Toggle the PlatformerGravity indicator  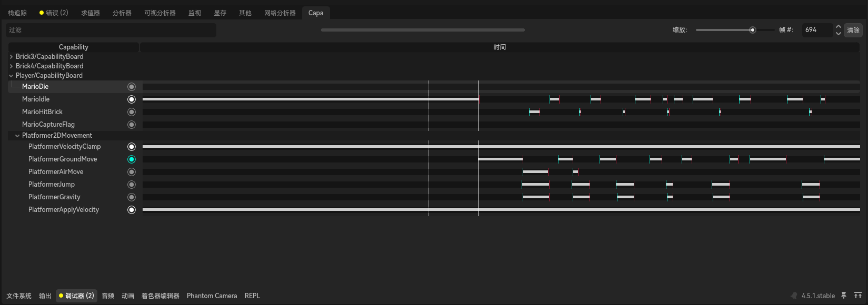[x=132, y=197]
